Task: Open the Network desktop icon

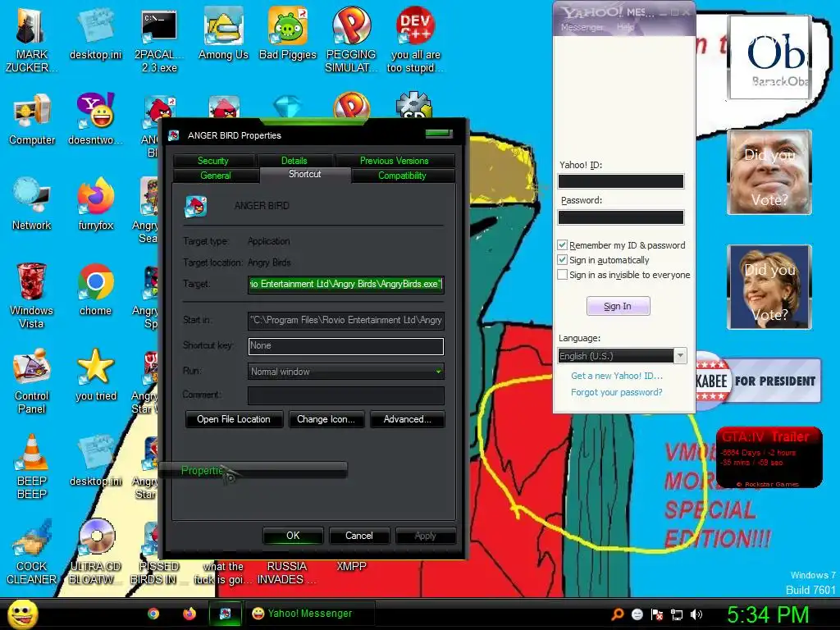Action: [x=32, y=203]
